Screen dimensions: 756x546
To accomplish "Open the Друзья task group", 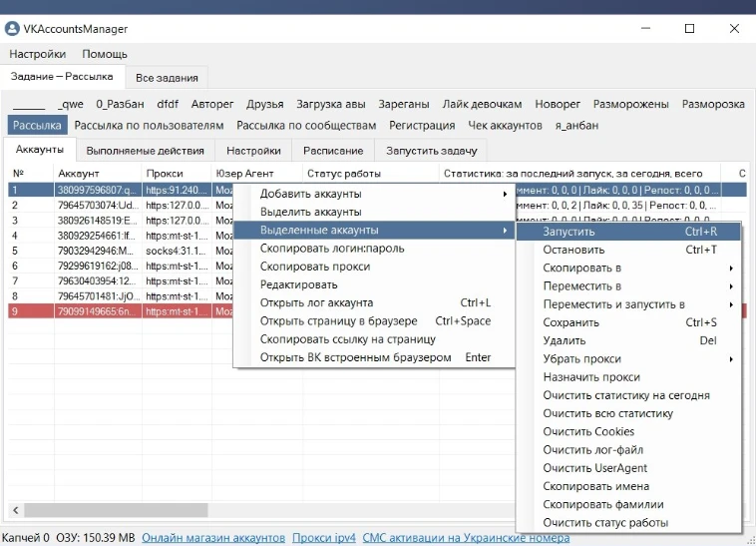I will coord(265,104).
